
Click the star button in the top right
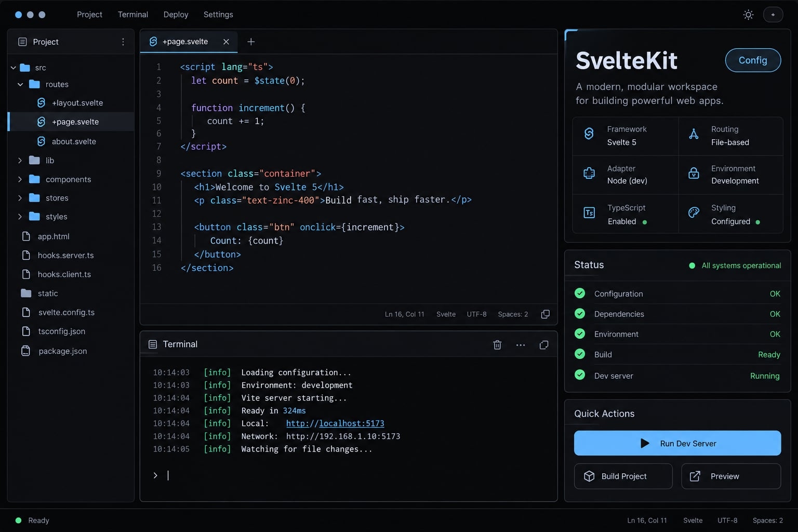[773, 15]
